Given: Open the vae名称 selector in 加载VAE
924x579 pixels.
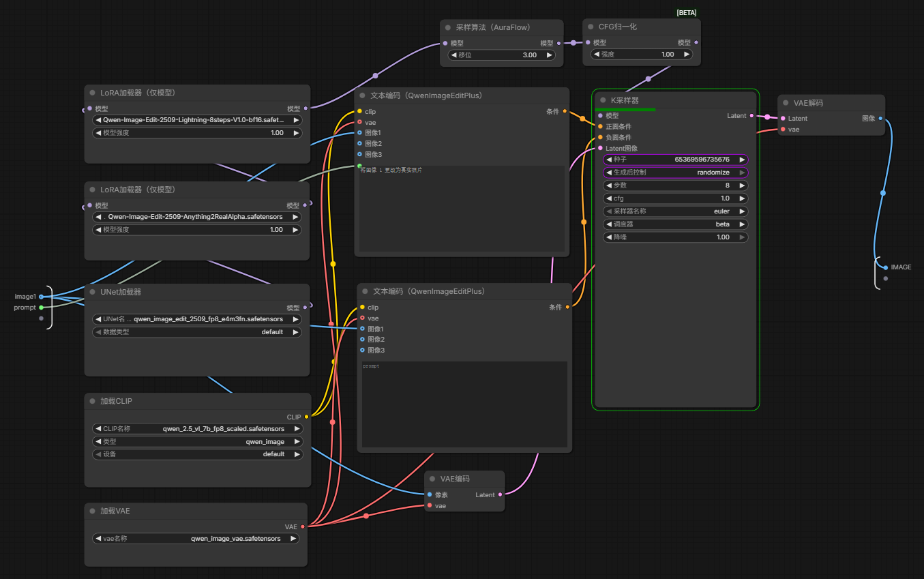Looking at the screenshot, I should (196, 538).
